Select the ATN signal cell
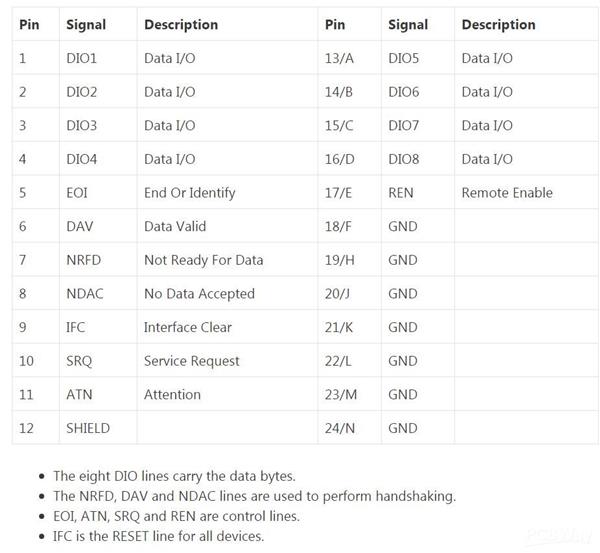The image size is (600, 553). click(79, 394)
